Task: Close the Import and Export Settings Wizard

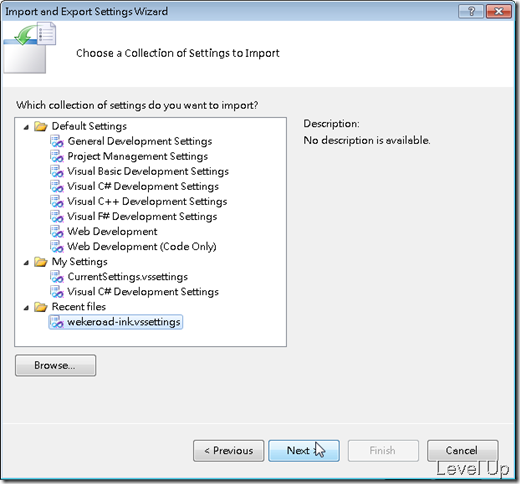Action: [x=499, y=11]
